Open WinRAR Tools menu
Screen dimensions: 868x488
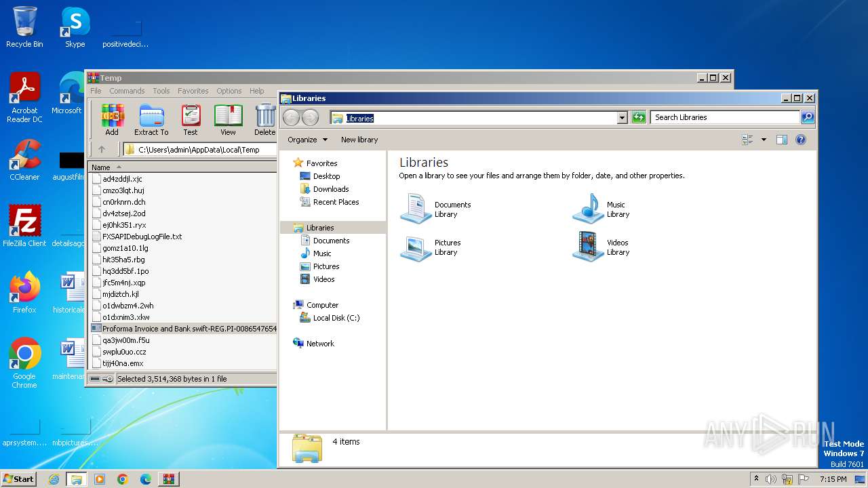[x=161, y=91]
